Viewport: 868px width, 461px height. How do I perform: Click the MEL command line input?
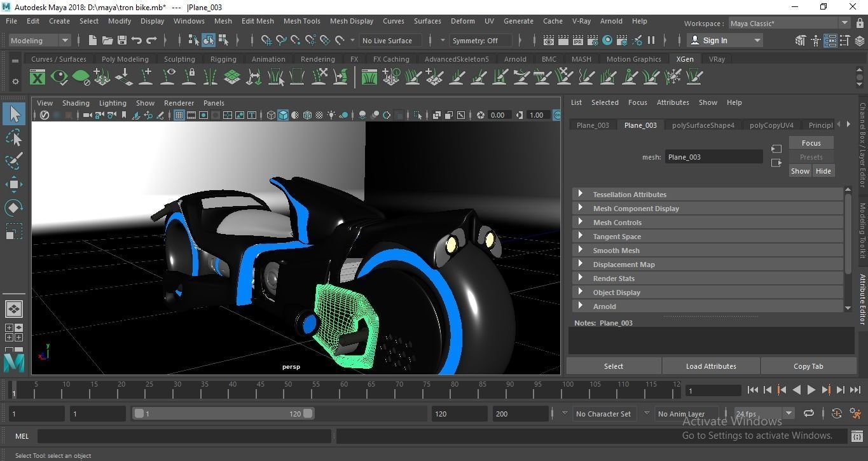tap(184, 436)
